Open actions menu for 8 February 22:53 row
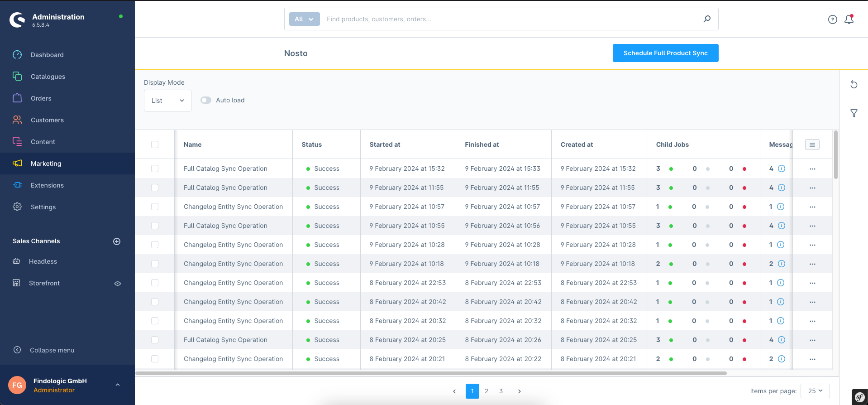The height and width of the screenshot is (405, 868). 812,283
